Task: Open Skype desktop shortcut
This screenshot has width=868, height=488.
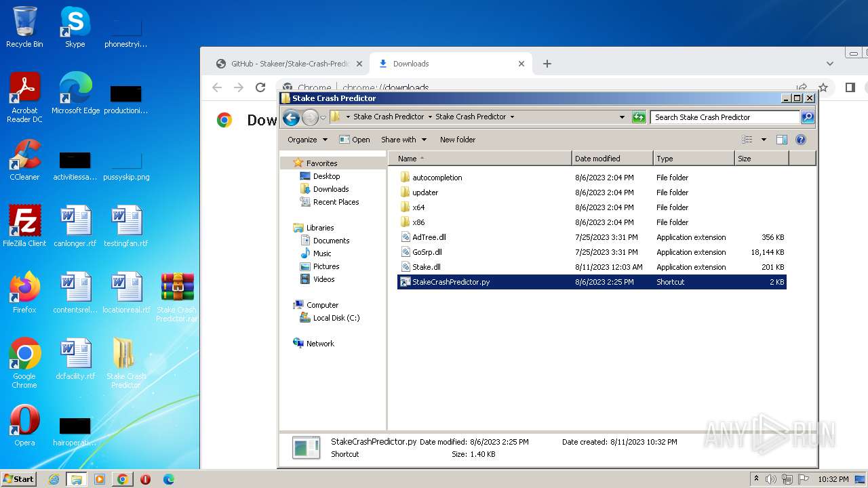Action: [75, 27]
